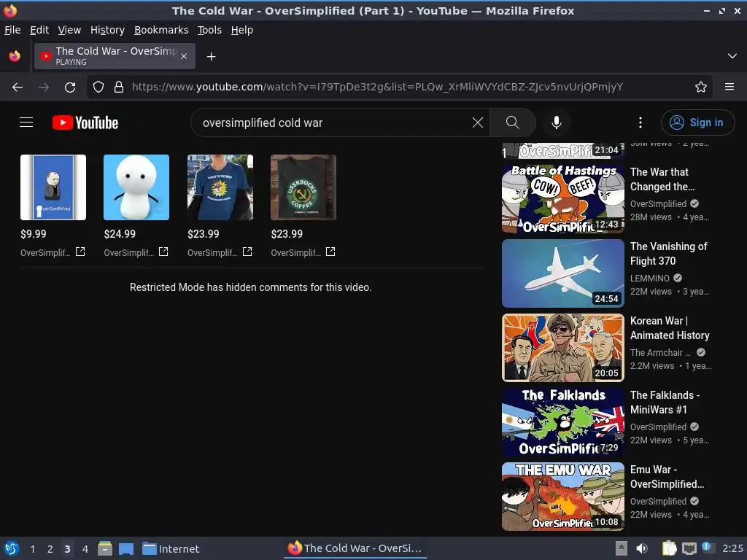Play the 21:04 OverSimplified video thumbnail
This screenshot has height=560, width=747.
[563, 150]
